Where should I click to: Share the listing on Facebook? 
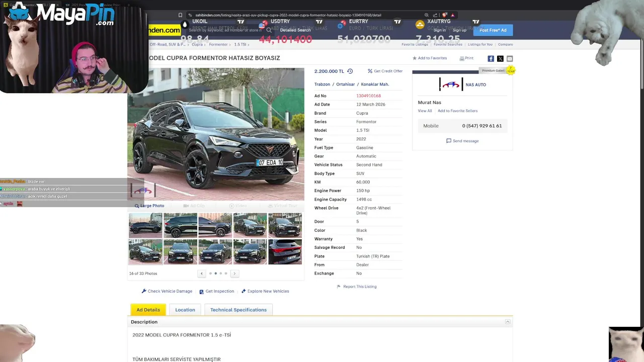tap(491, 59)
